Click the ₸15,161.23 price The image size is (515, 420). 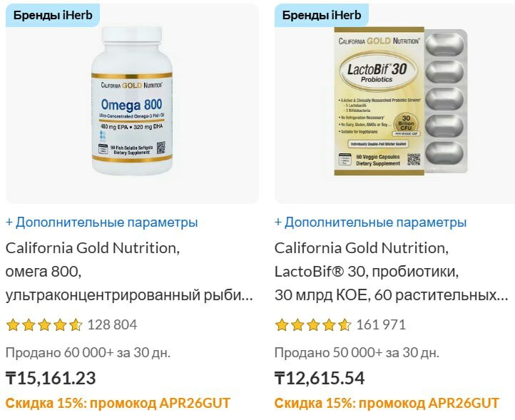(51, 378)
